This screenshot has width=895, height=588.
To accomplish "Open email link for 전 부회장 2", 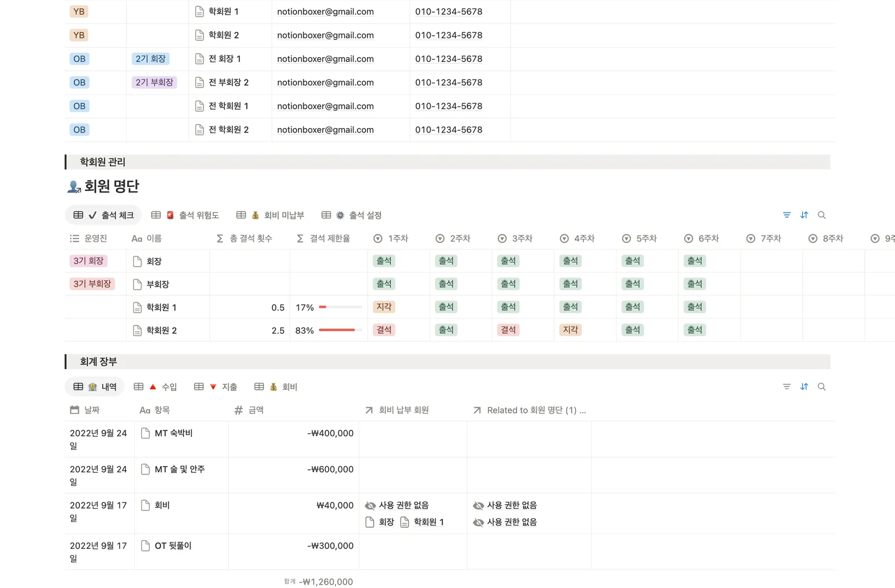I will [326, 82].
